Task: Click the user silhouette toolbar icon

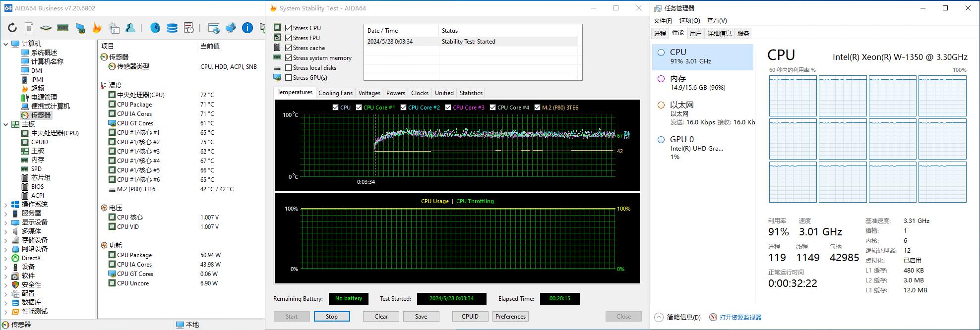Action: [130, 28]
